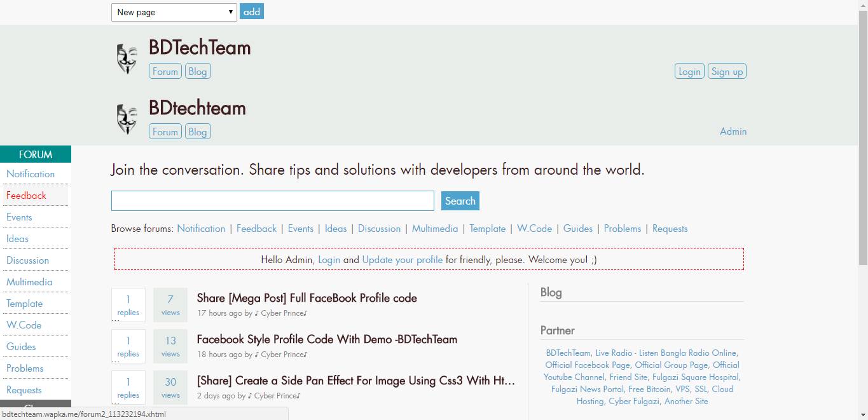This screenshot has height=420, width=868.
Task: Open Ideas in Browse forums row
Action: pyautogui.click(x=336, y=229)
